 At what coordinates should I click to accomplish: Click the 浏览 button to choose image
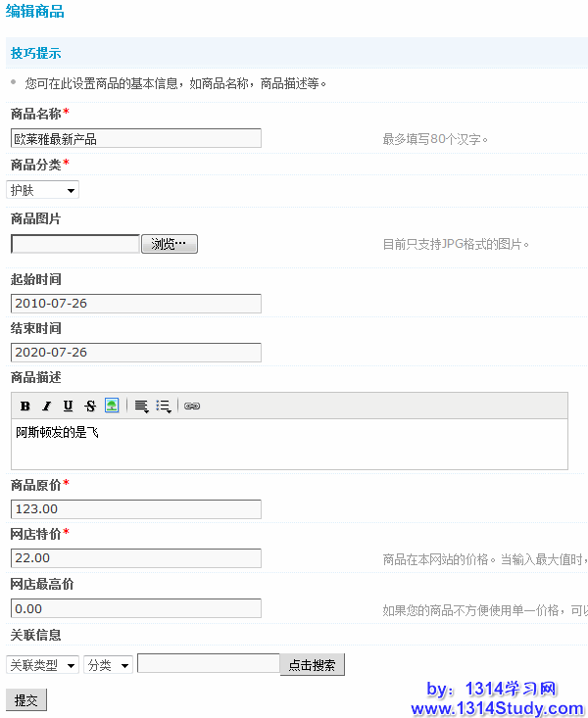click(170, 244)
